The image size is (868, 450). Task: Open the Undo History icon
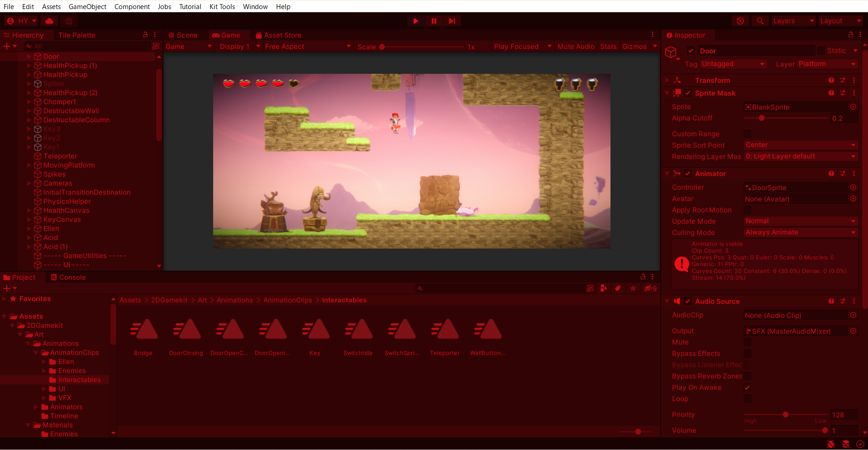(x=740, y=21)
